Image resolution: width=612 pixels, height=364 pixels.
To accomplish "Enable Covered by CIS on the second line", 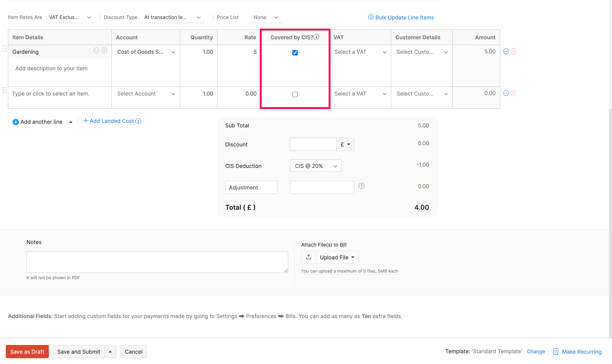I will (x=295, y=94).
